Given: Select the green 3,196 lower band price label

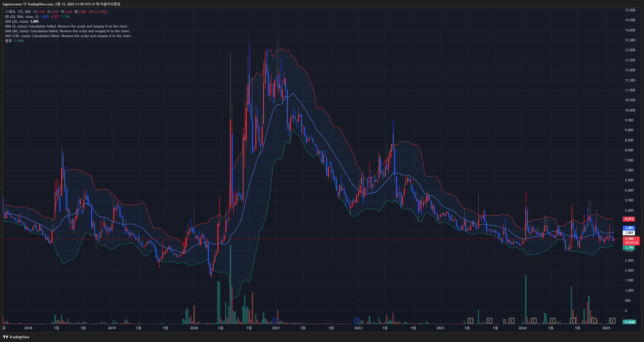Looking at the screenshot, I should (x=629, y=248).
